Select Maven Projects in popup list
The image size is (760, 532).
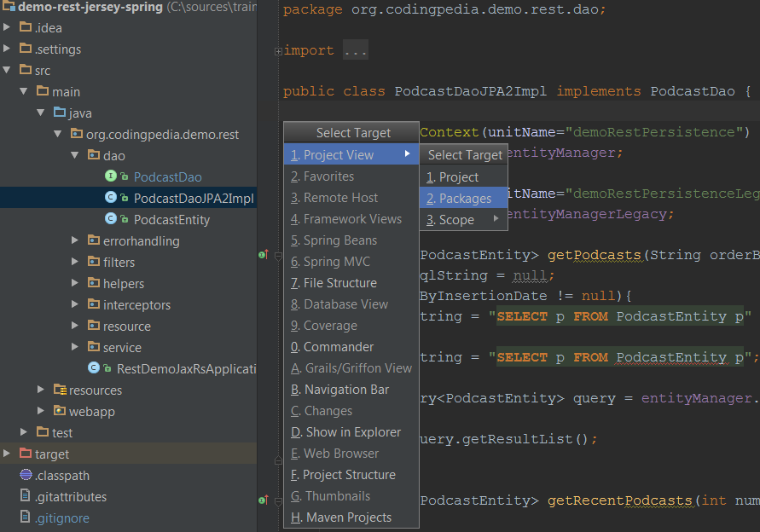coord(348,518)
